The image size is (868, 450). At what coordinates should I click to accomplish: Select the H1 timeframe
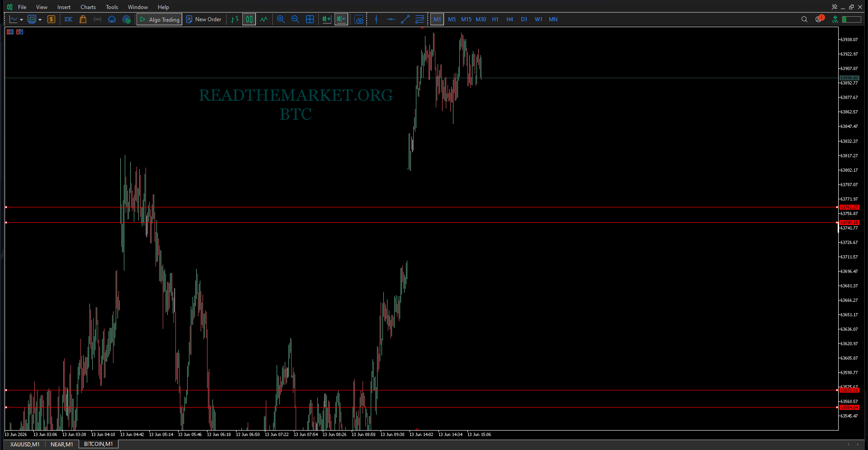click(495, 19)
